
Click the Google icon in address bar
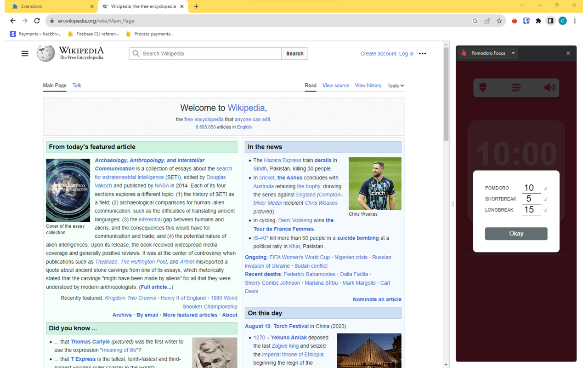(475, 21)
